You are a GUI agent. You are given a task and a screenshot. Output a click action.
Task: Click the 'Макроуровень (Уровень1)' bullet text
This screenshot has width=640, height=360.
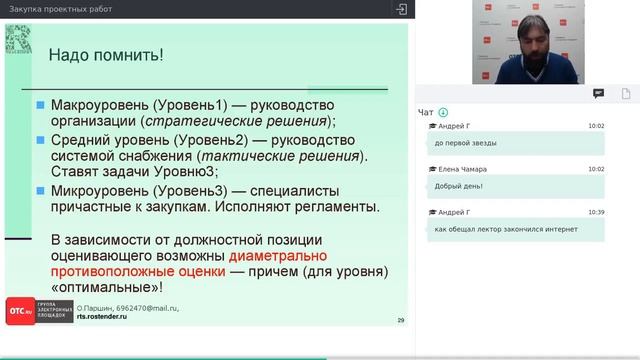click(139, 105)
